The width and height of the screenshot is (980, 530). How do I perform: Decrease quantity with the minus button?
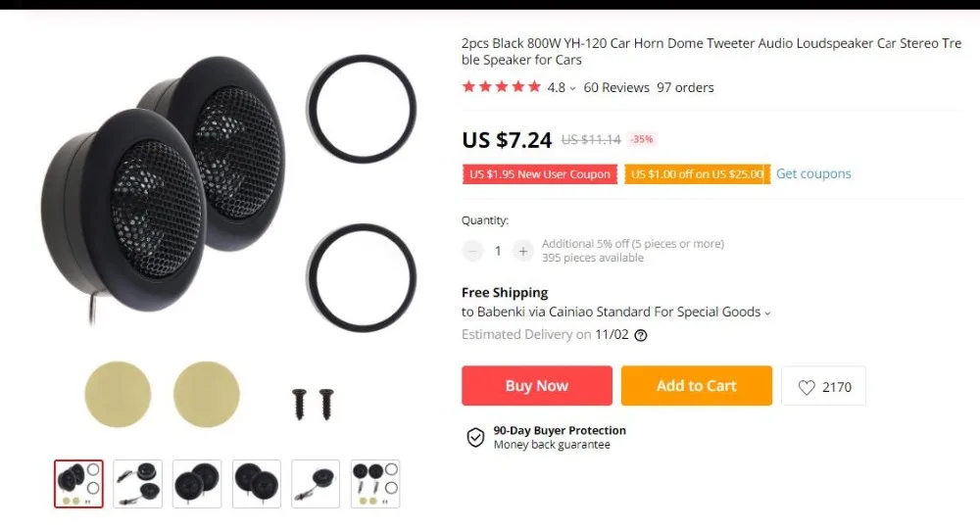[x=472, y=251]
